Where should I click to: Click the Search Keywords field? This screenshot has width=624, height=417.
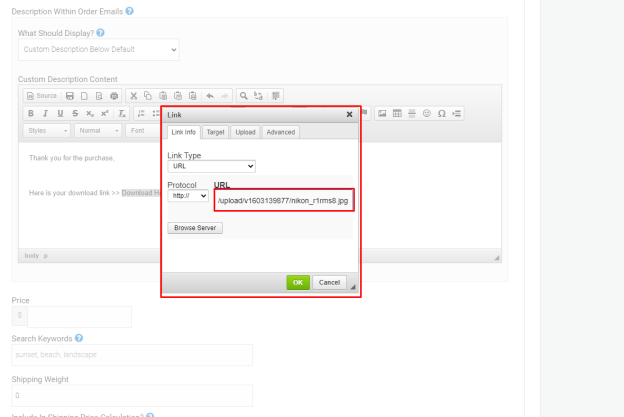pos(132,355)
